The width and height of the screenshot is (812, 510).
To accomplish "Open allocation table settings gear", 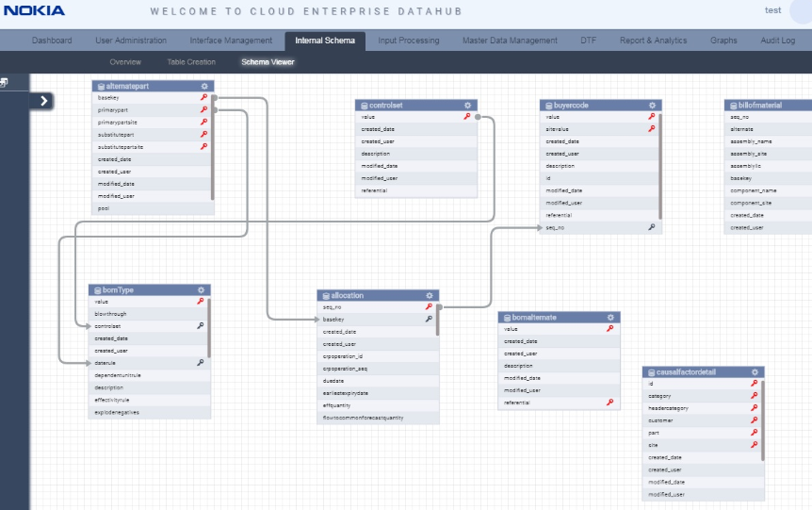I will [x=430, y=295].
